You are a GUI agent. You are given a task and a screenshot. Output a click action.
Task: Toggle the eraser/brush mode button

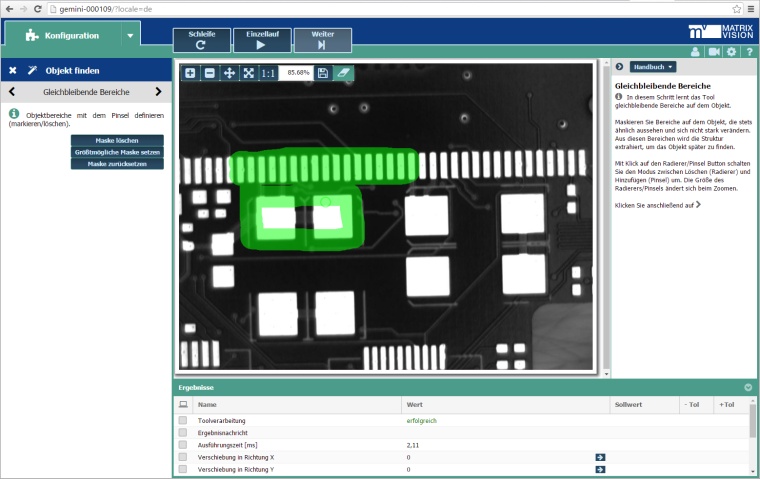[343, 73]
